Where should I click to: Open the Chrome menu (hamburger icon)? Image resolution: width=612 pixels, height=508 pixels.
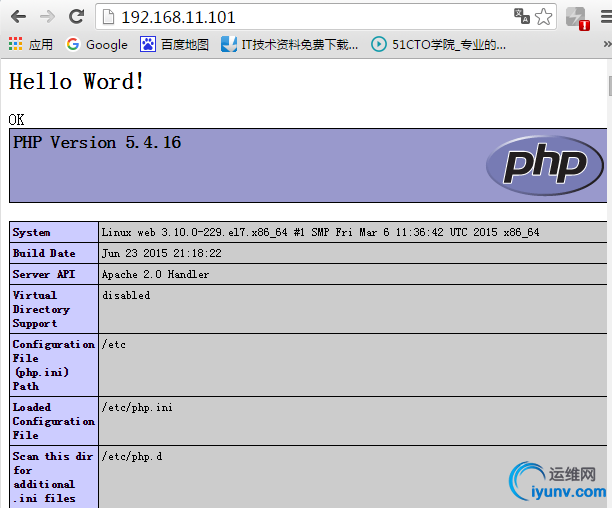click(606, 17)
